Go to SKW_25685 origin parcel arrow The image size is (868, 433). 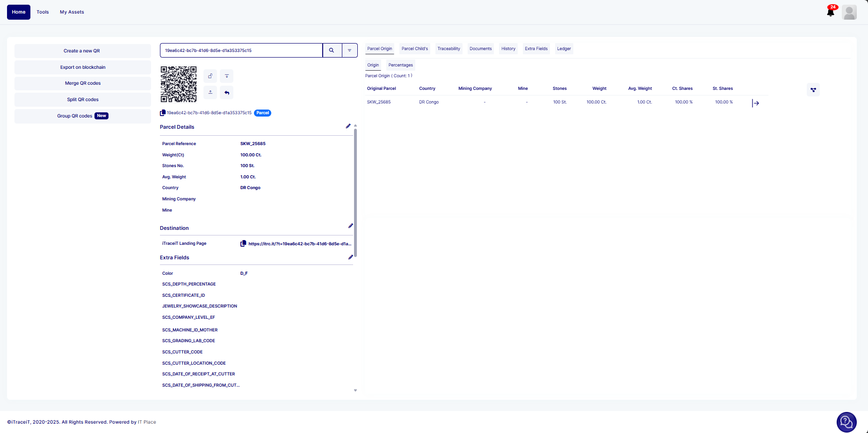[x=755, y=103]
